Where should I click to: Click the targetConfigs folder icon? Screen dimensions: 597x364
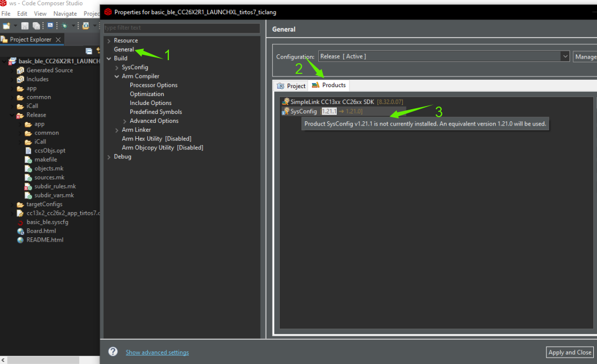coord(21,204)
